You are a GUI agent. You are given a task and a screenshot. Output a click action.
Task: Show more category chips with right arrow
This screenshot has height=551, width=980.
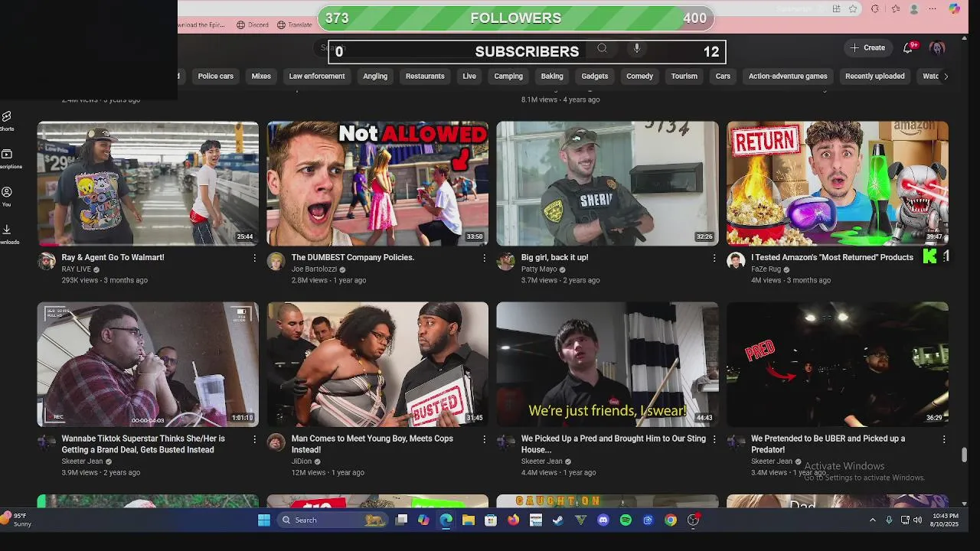click(946, 77)
